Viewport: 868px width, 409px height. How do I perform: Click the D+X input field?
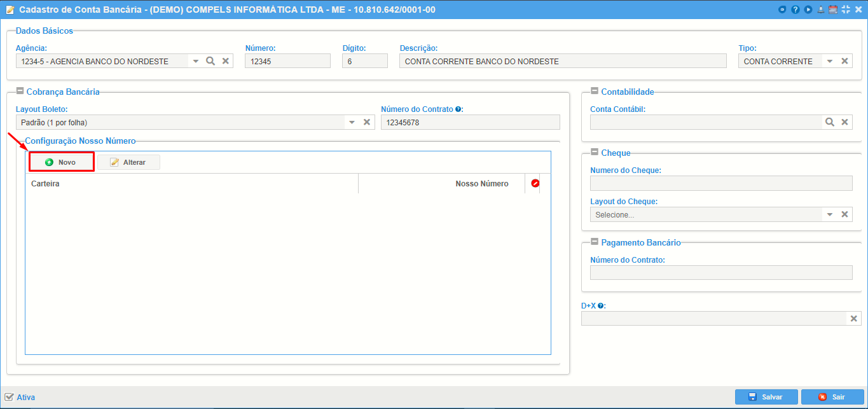pos(714,319)
